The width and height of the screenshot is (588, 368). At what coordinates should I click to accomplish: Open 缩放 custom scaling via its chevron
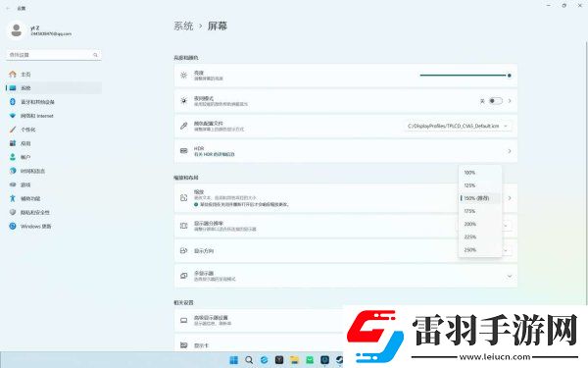tap(510, 198)
